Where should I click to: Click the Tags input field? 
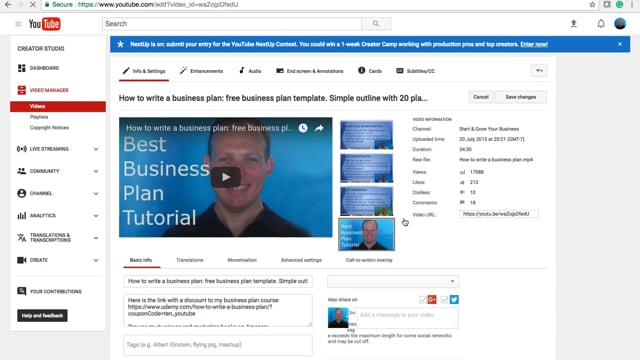click(x=218, y=345)
